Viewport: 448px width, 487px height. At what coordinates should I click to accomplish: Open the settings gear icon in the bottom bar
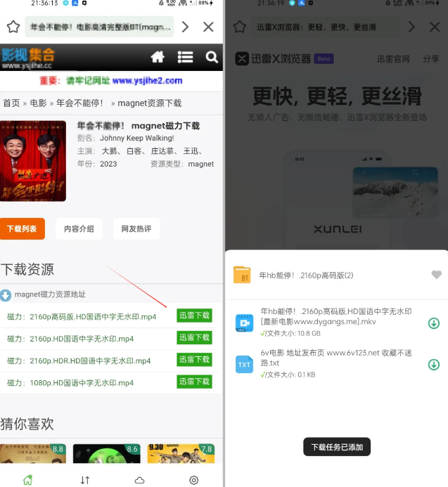(194, 480)
